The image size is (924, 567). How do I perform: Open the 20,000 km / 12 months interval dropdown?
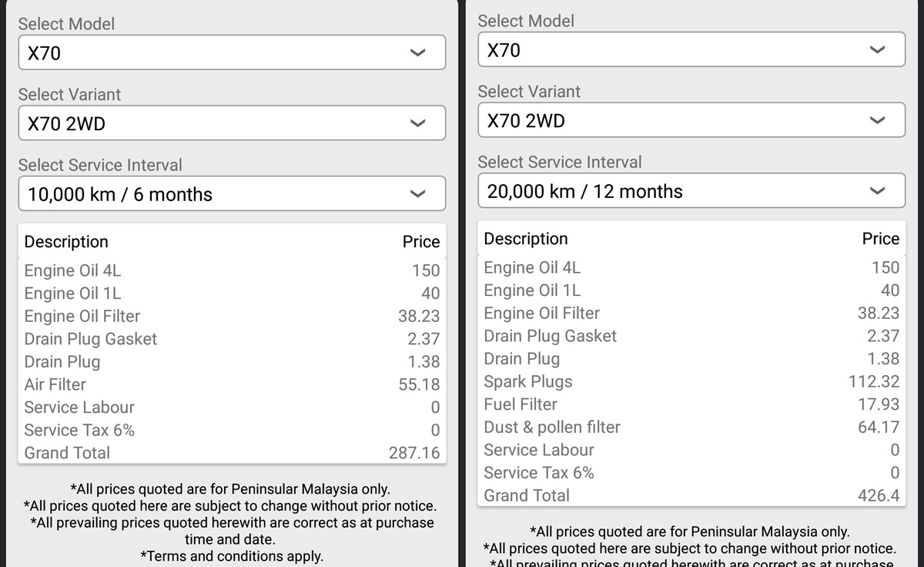coord(691,191)
